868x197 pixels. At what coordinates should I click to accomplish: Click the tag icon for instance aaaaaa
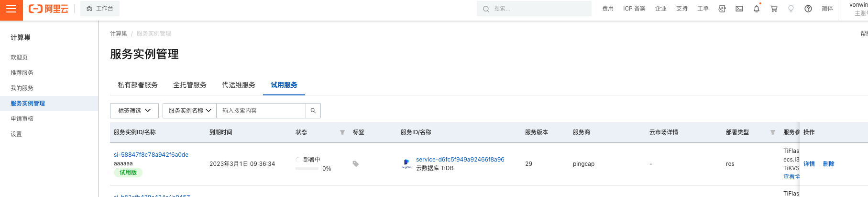pyautogui.click(x=355, y=164)
